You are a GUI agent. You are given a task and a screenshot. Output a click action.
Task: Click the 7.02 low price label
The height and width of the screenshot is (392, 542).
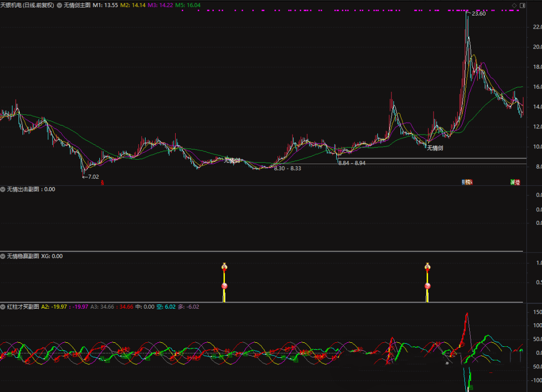(x=93, y=177)
